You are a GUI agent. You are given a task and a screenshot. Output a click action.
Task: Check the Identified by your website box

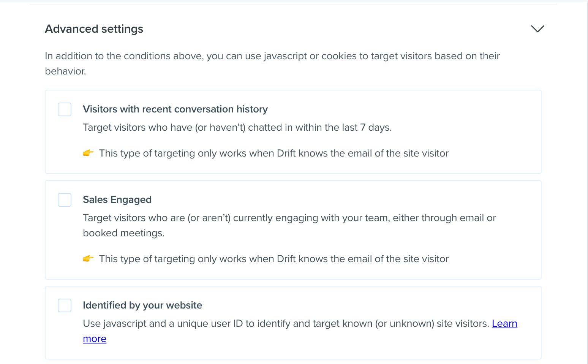point(65,305)
